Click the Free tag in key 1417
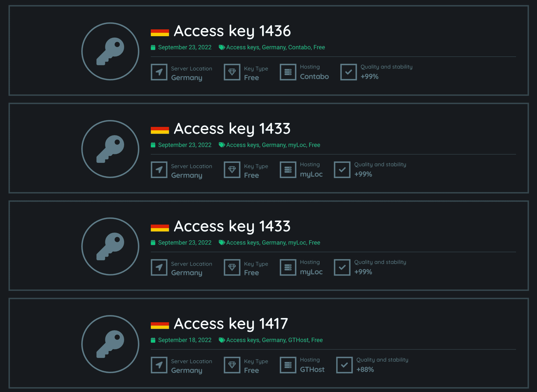The height and width of the screenshot is (392, 537). [x=317, y=340]
